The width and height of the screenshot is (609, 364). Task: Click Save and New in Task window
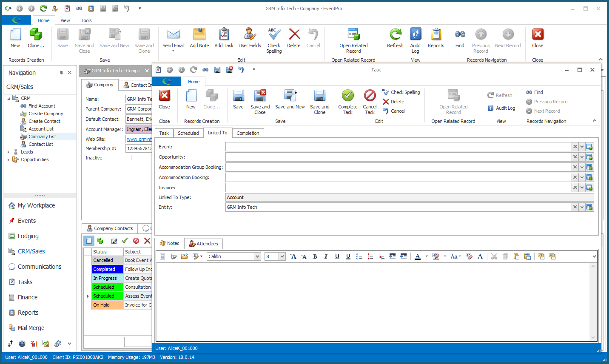pyautogui.click(x=290, y=100)
